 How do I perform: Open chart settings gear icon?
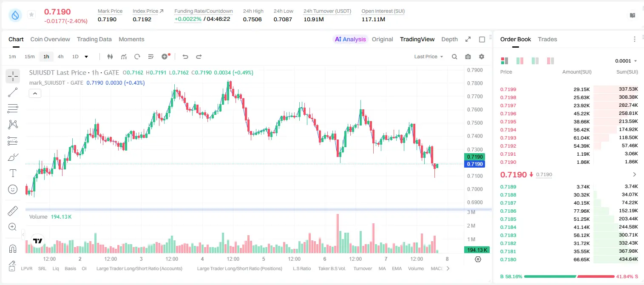click(482, 57)
